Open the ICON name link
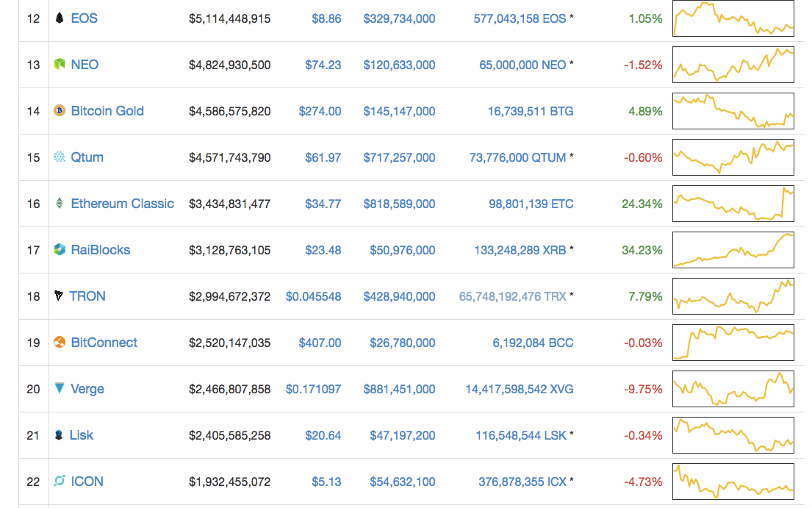This screenshot has width=812, height=508. [x=87, y=481]
